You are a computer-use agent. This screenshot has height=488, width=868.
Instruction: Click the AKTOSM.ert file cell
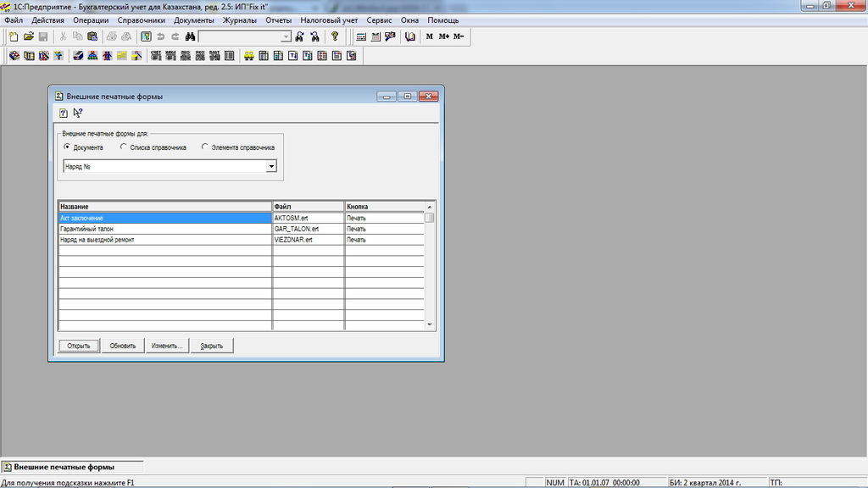[309, 218]
